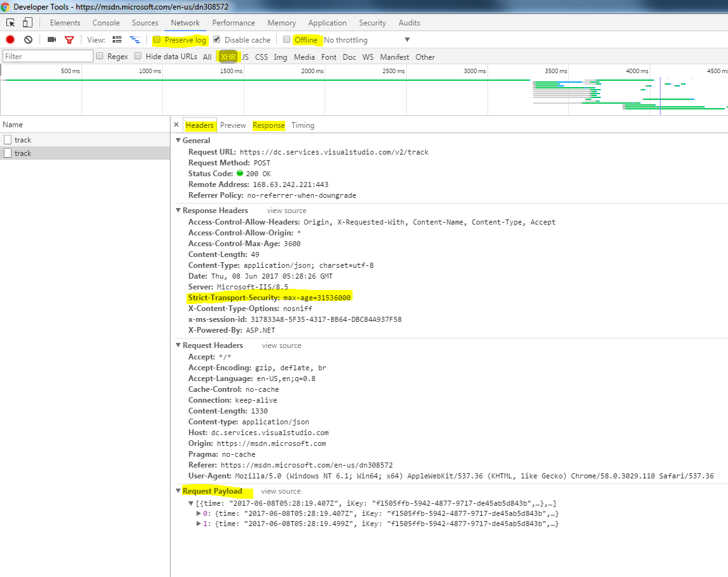Viewport: 728px width, 577px height.
Task: Filter requests by Font
Action: [x=329, y=57]
